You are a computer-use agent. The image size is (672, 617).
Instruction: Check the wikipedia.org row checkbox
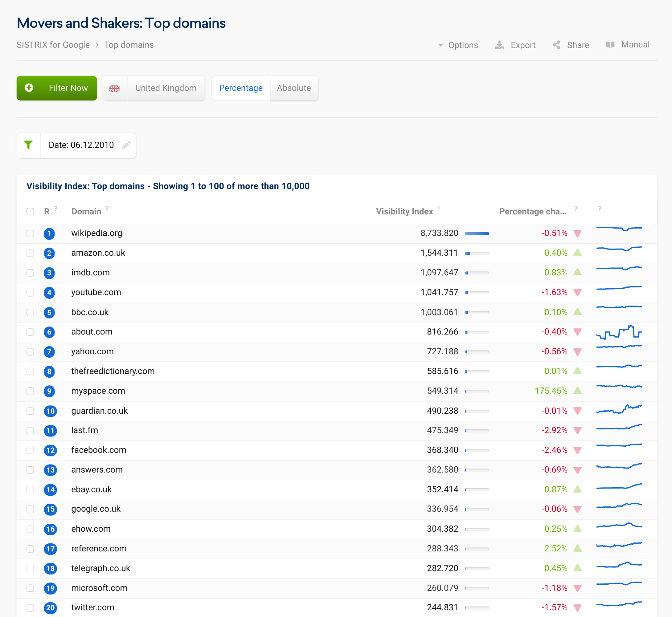[31, 233]
